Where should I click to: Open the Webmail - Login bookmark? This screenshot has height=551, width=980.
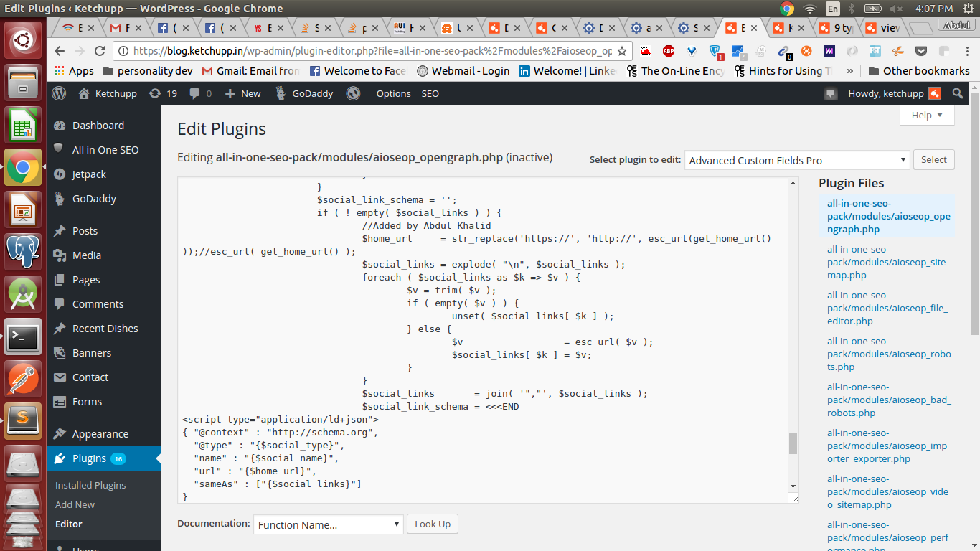463,71
